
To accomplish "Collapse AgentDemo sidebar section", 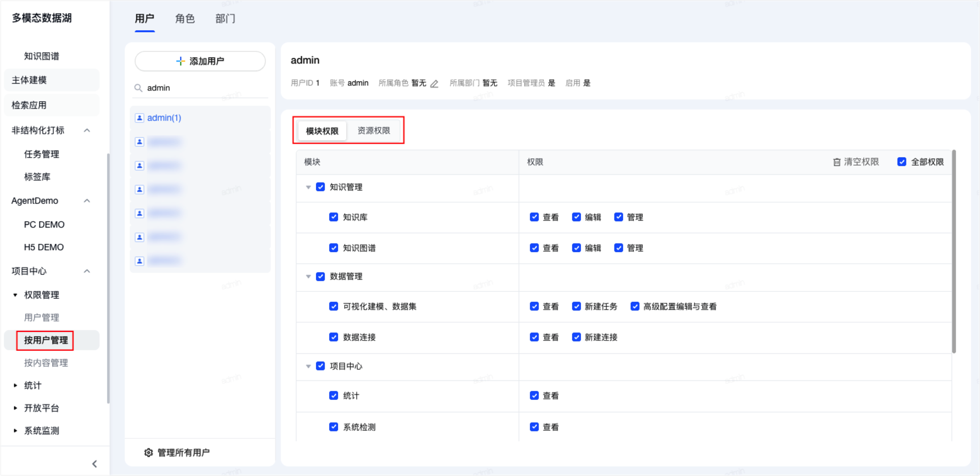I will pos(87,201).
